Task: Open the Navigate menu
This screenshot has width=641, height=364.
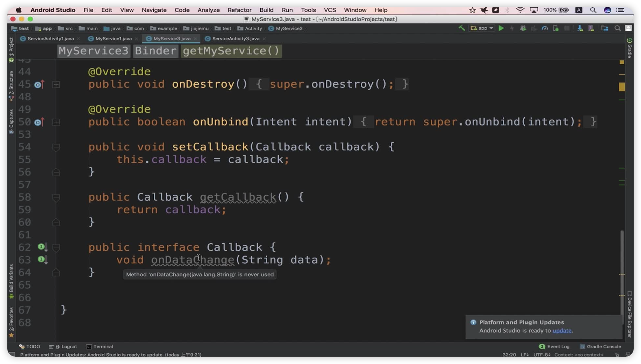Action: click(154, 10)
